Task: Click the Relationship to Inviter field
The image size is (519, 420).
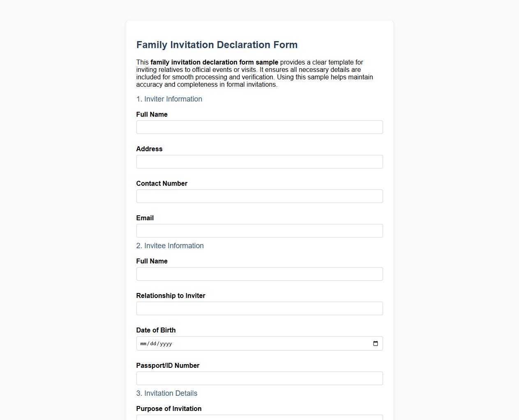Action: tap(259, 308)
